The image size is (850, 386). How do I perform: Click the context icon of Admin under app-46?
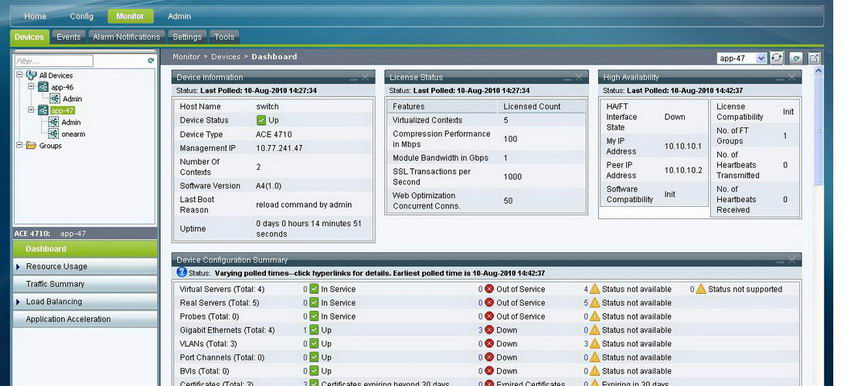pyautogui.click(x=54, y=99)
